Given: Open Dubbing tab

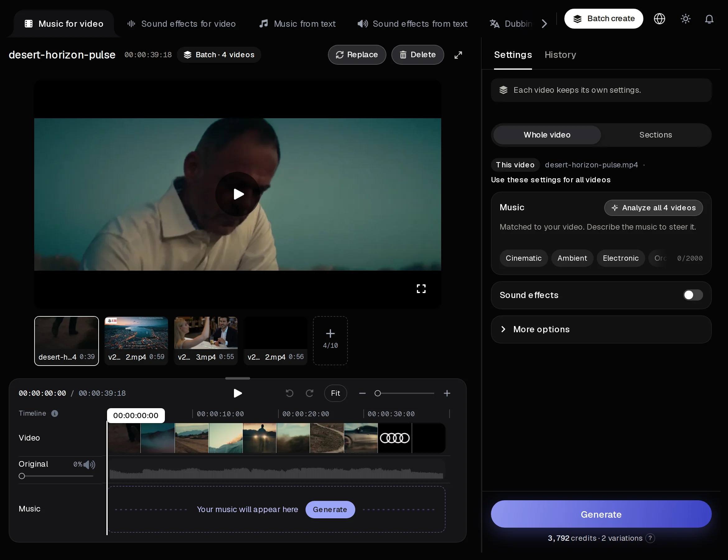Looking at the screenshot, I should (x=511, y=24).
